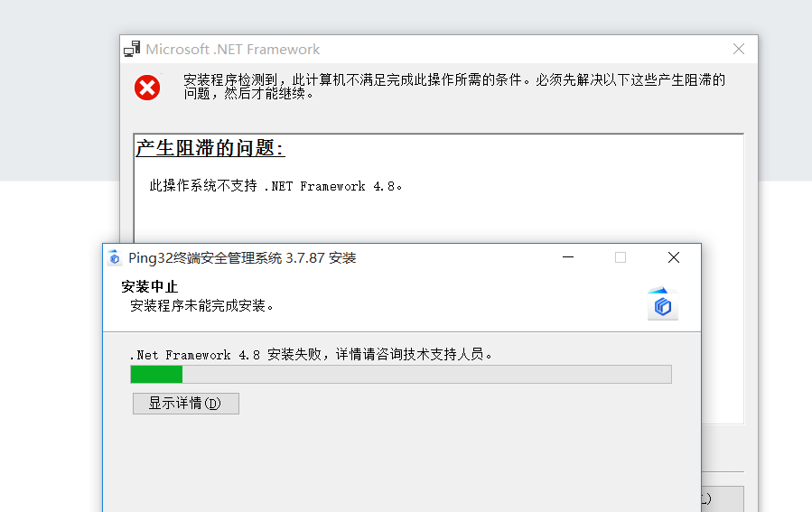This screenshot has width=812, height=512.
Task: Click the '安装程序未能完成安装。' message
Action: [x=201, y=305]
